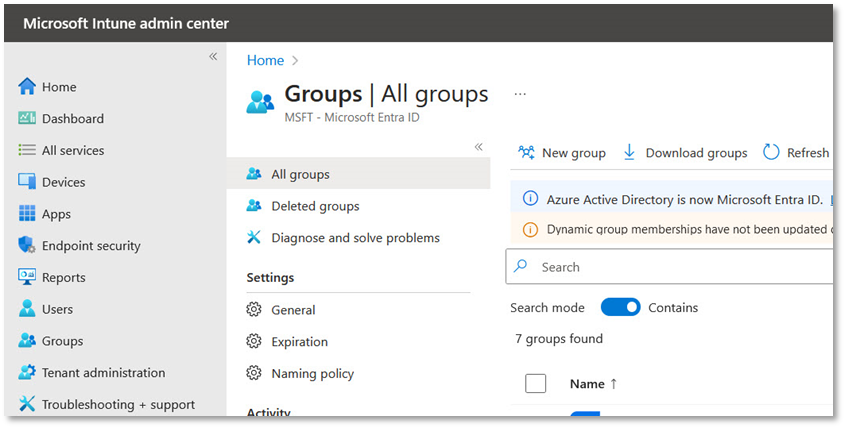Click the New group icon
Image resolution: width=845 pixels, height=428 pixels.
[527, 153]
